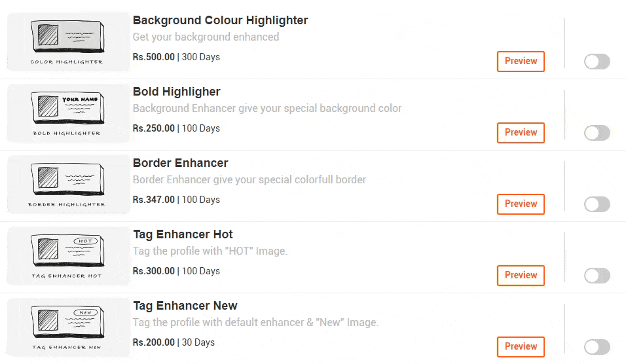Click the Bold Highligher heading

tap(176, 92)
